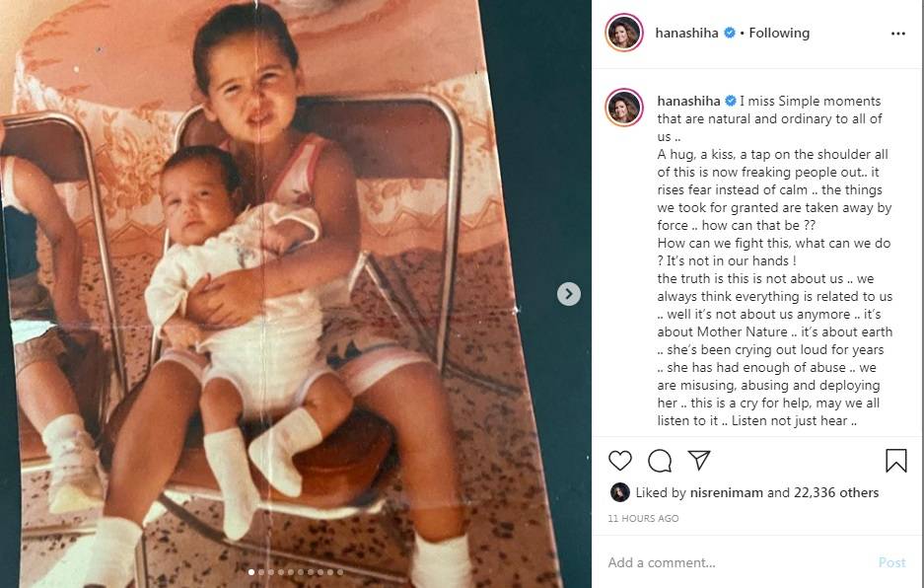Open hanashiha username link in the header

point(686,33)
